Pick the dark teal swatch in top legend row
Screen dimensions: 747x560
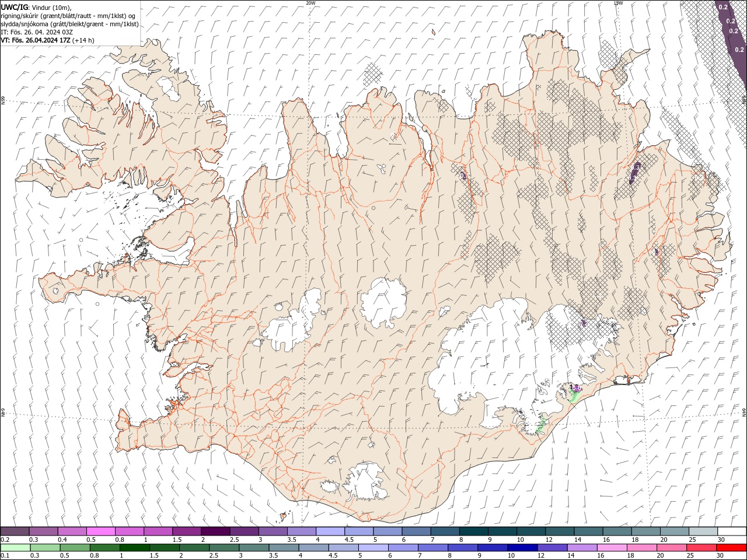tap(473, 531)
